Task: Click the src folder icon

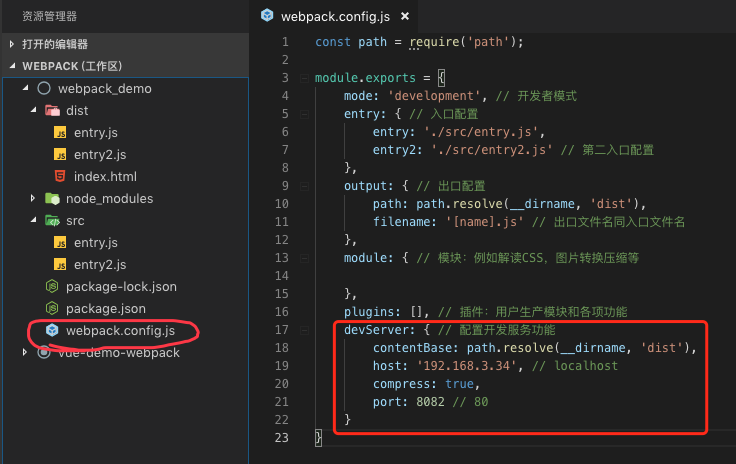Action: coord(52,221)
